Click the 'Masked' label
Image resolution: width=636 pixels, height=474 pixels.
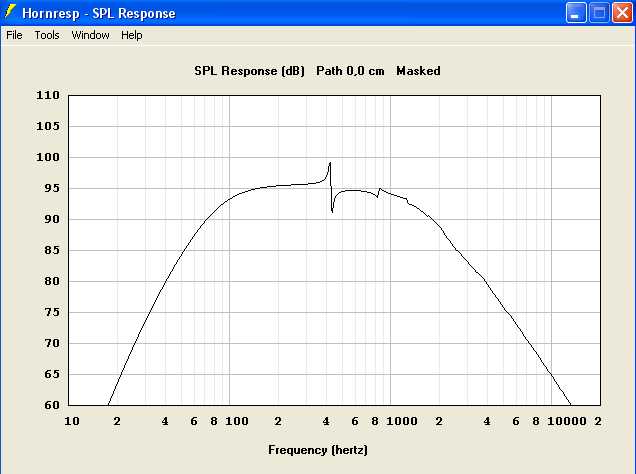click(x=418, y=71)
